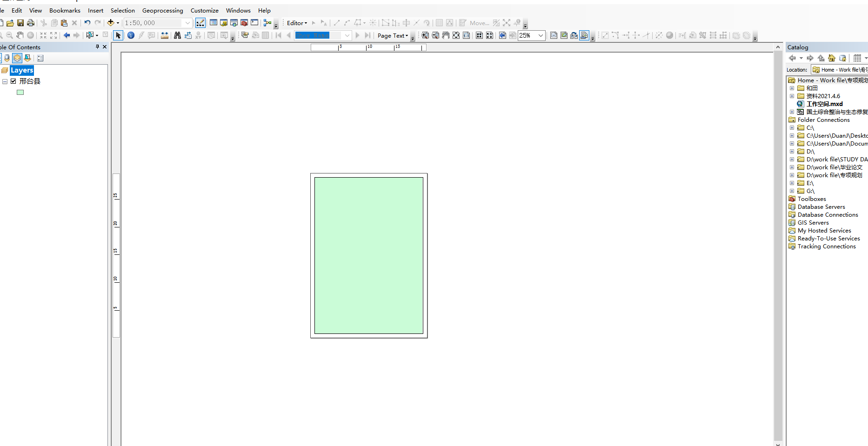
Task: Choose the Select Elements arrow tool
Action: 118,35
